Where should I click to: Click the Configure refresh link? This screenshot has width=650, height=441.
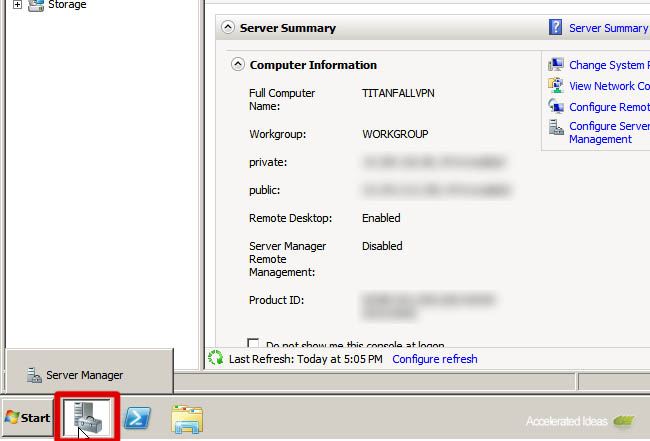(435, 359)
